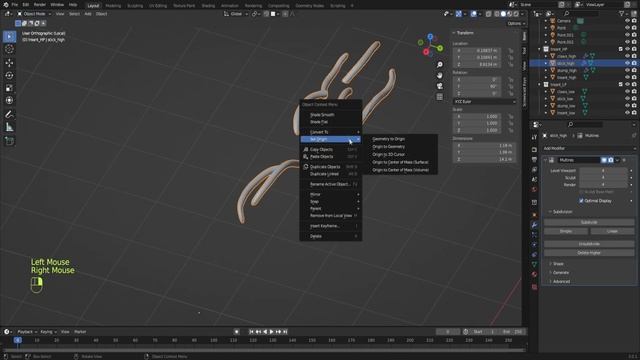Open the Playback dropdown in timeline
Image resolution: width=640 pixels, height=360 pixels.
pos(27,332)
